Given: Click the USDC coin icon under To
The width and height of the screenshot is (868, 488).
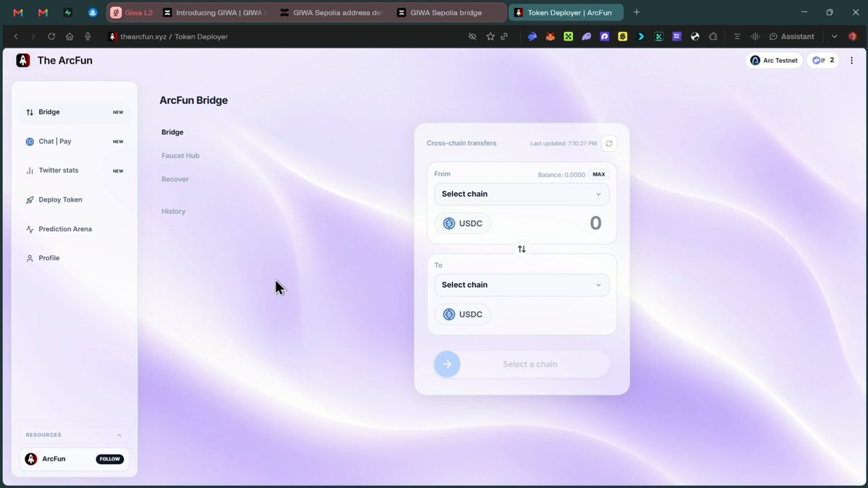Looking at the screenshot, I should point(448,314).
